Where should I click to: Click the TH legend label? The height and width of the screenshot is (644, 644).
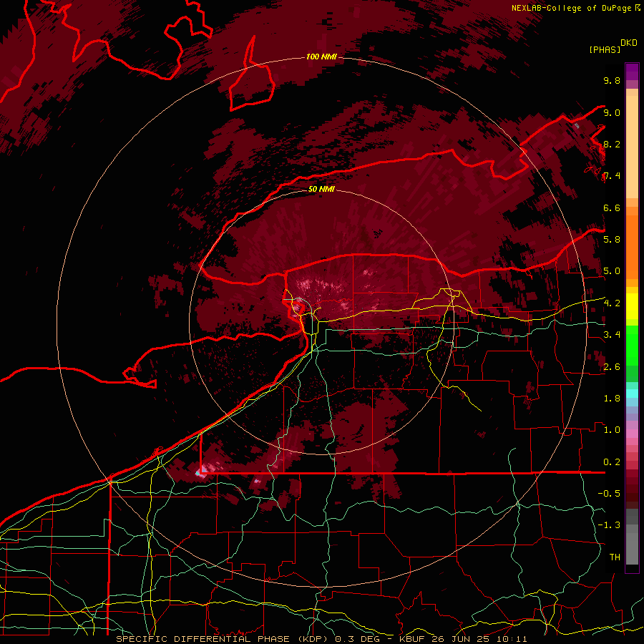click(615, 557)
